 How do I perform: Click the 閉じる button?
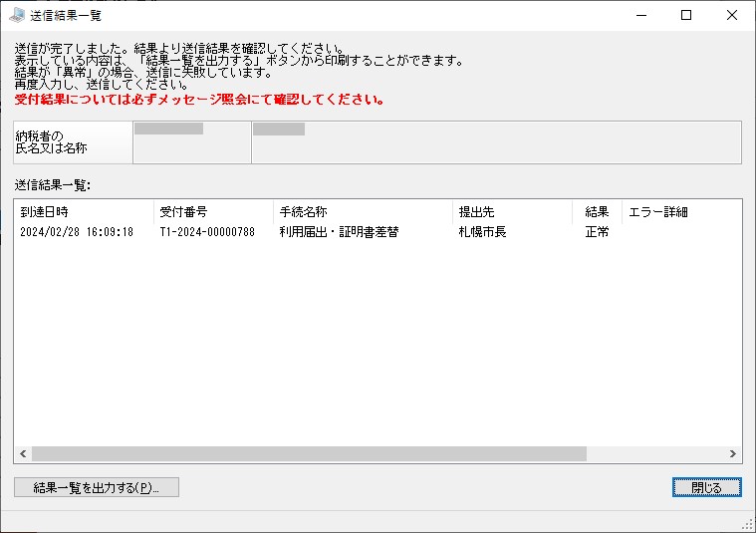click(707, 487)
